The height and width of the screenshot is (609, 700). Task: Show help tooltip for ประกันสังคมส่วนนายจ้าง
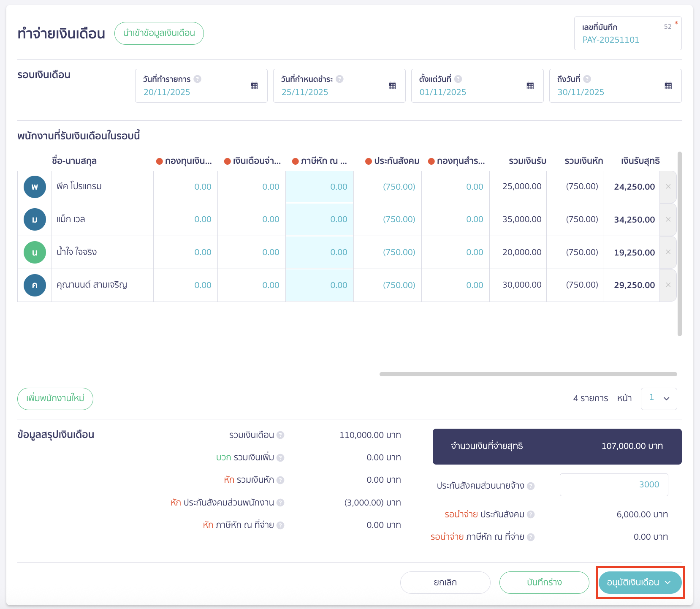(x=531, y=486)
